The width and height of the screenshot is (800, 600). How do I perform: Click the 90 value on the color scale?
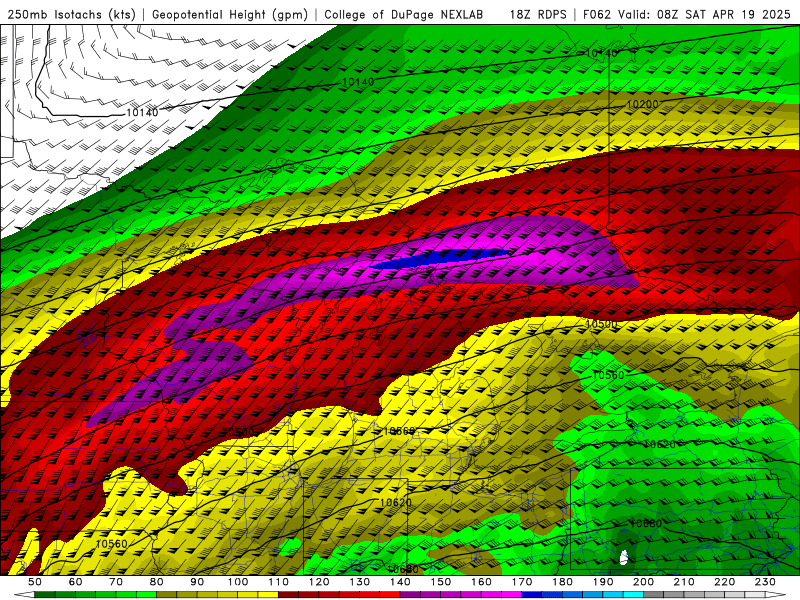197,582
